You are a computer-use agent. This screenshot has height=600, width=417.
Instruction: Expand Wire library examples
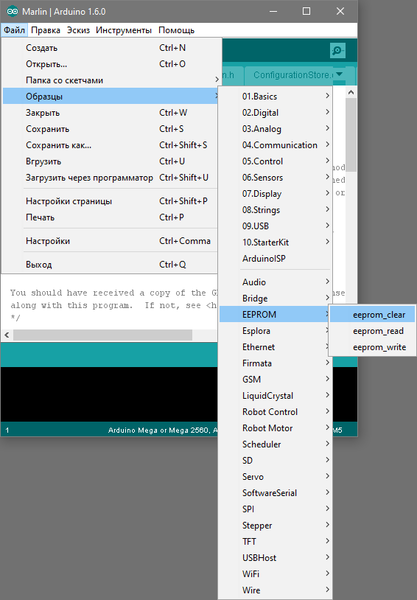click(276, 590)
